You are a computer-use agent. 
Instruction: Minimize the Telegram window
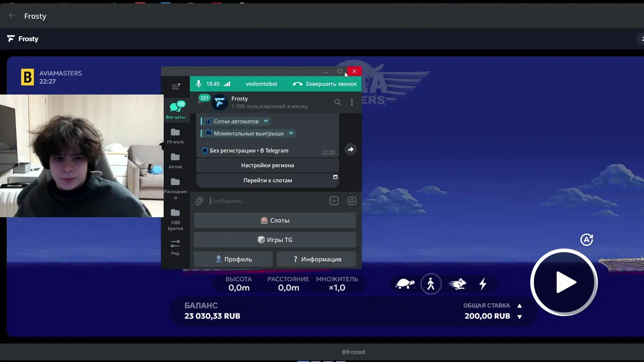[326, 71]
